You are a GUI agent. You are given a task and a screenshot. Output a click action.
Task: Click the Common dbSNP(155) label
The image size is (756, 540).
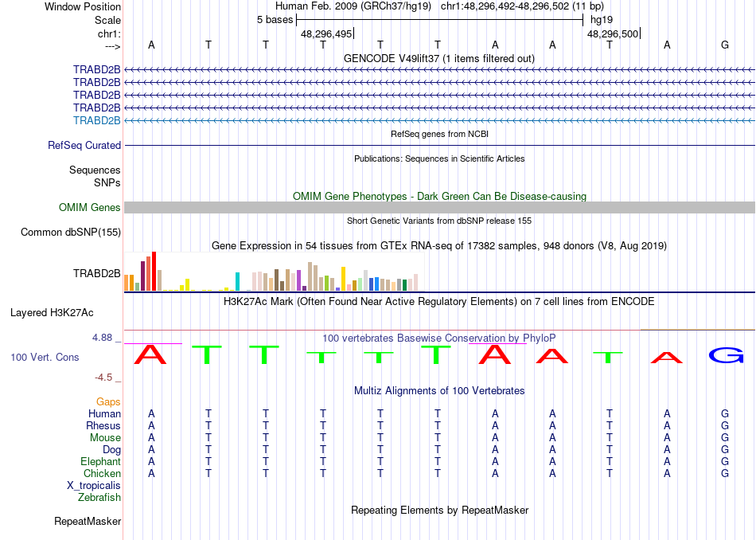click(71, 232)
